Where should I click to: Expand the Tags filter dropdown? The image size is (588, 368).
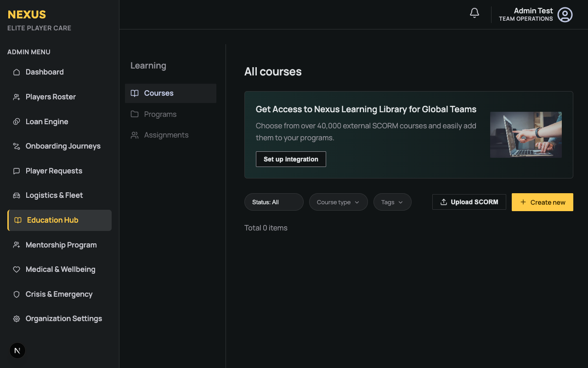click(x=392, y=202)
